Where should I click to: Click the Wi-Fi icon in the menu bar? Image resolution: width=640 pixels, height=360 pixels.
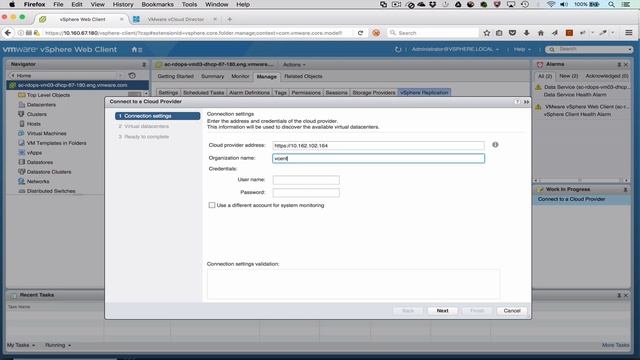point(551,4)
